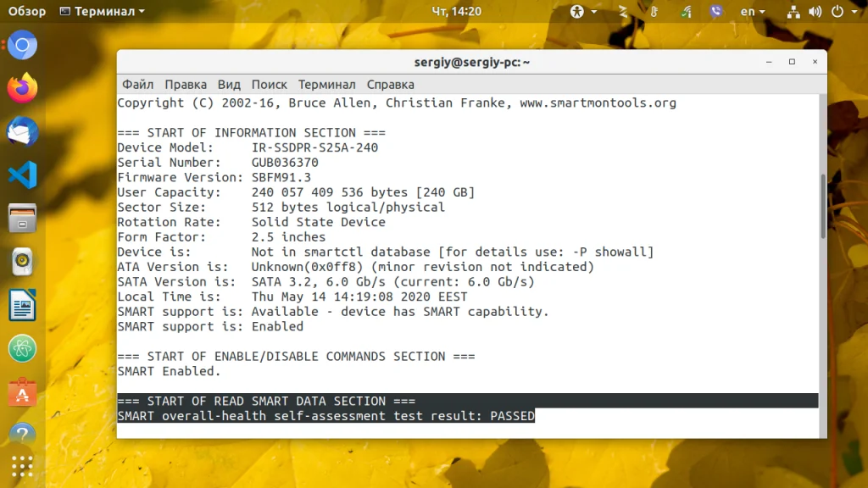This screenshot has width=868, height=488.
Task: Show all applications grid button
Action: click(23, 466)
